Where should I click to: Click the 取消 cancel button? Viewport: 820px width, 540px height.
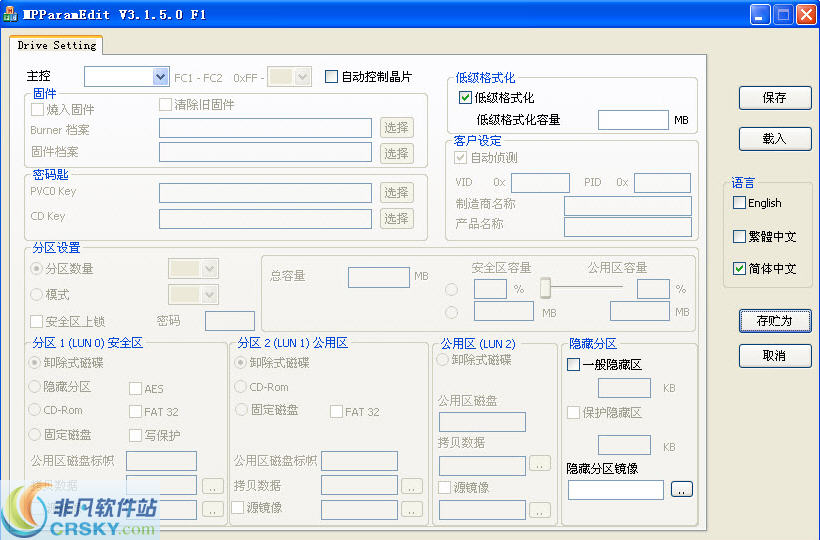coord(775,355)
